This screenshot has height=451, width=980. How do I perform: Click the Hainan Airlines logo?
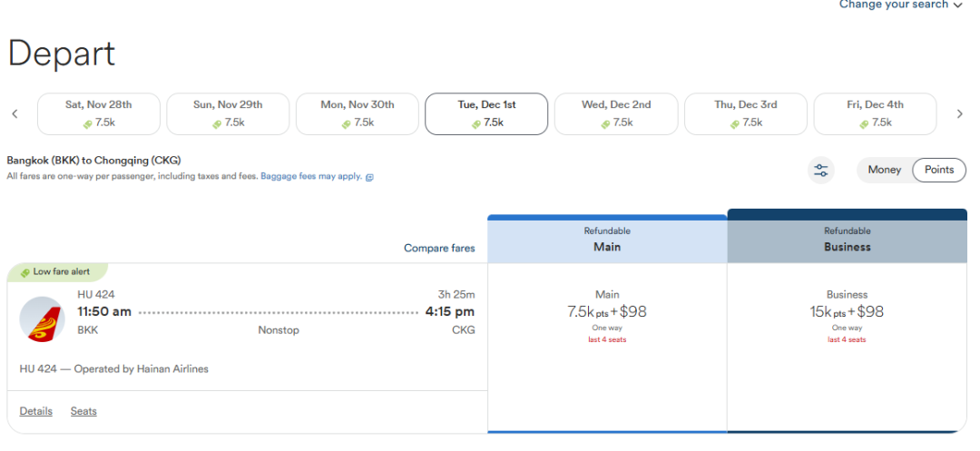42,319
